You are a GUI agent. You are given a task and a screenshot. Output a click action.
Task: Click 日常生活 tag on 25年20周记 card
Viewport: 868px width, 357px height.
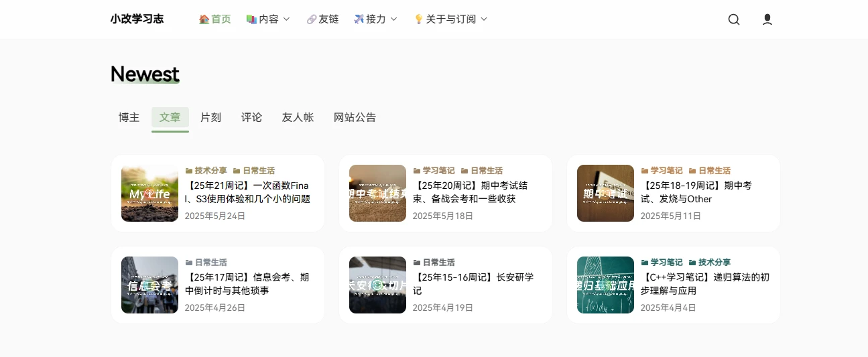pyautogui.click(x=487, y=171)
